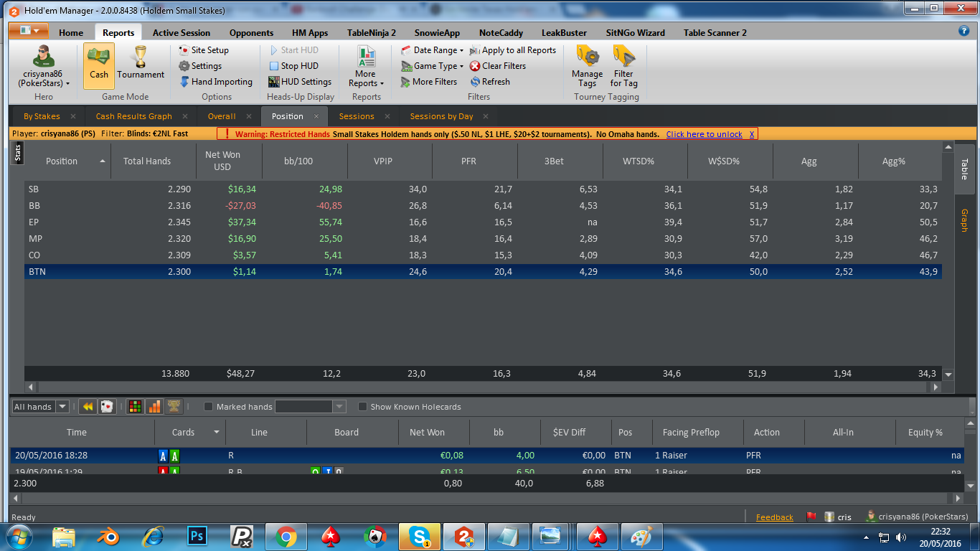Click the trophy view icon in hands toolbar

(174, 407)
